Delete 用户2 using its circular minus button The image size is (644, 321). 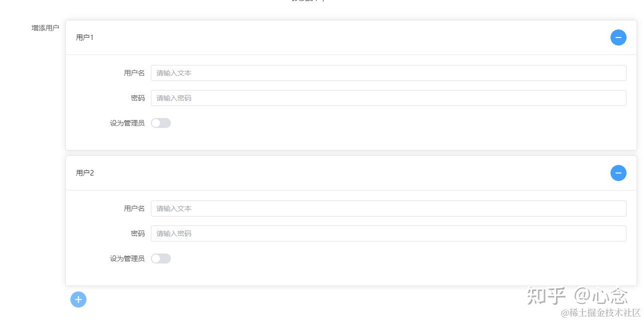(619, 173)
